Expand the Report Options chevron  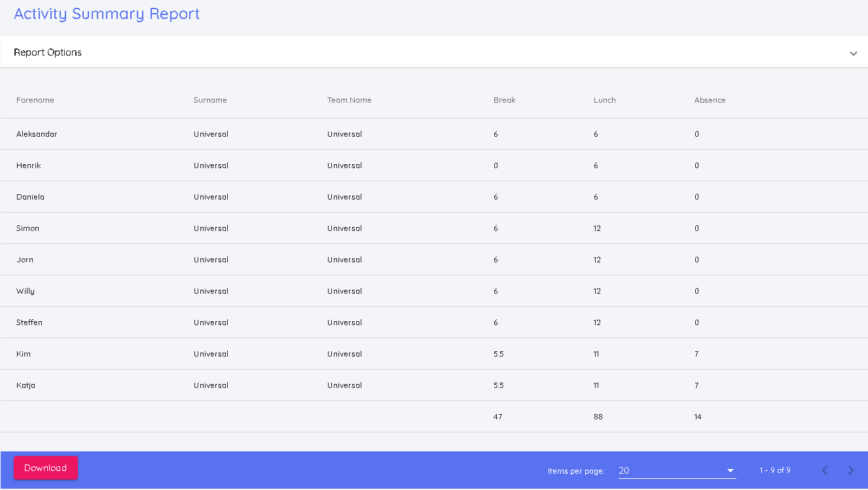(853, 53)
